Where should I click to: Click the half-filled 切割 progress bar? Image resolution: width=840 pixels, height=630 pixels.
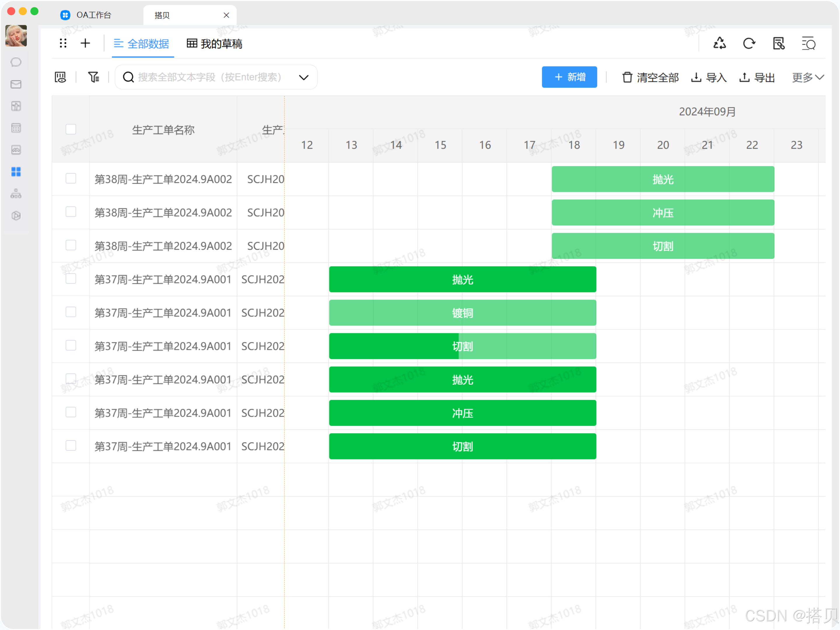click(462, 346)
